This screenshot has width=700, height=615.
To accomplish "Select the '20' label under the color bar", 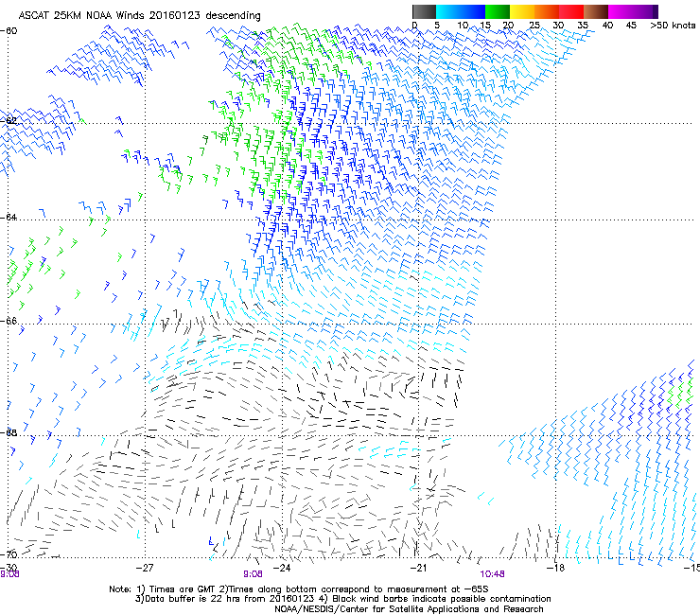I will (508, 25).
